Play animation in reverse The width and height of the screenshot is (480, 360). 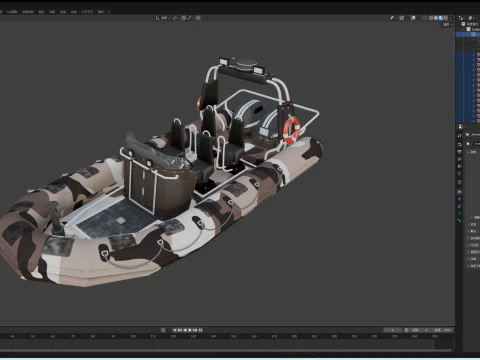pyautogui.click(x=185, y=330)
